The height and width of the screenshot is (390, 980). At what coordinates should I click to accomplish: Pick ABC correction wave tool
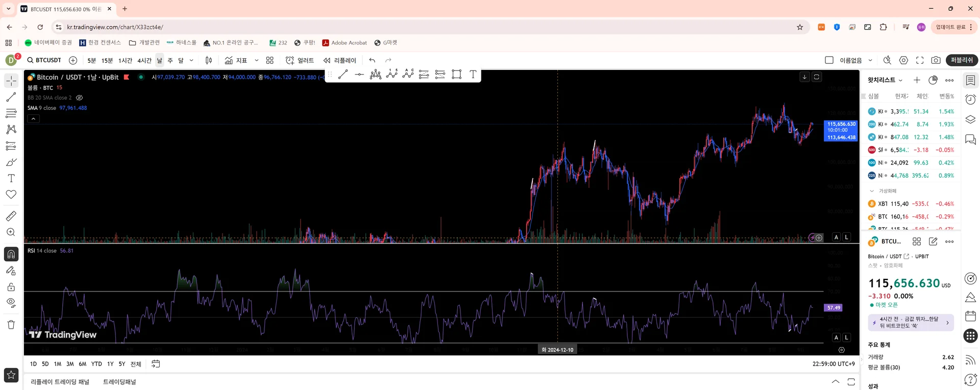pyautogui.click(x=408, y=75)
